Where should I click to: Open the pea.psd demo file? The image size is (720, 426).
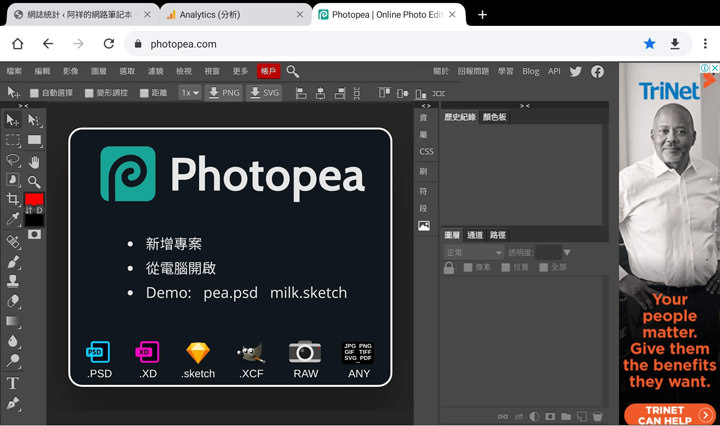(231, 293)
